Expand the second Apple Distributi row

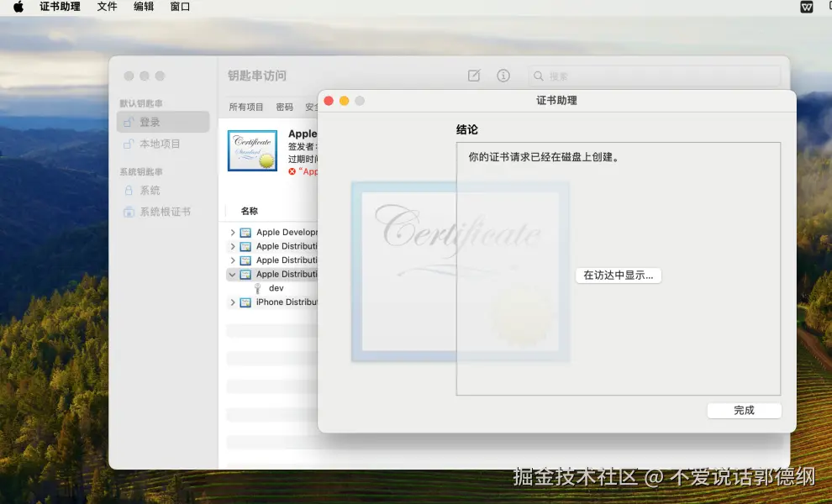tap(233, 260)
